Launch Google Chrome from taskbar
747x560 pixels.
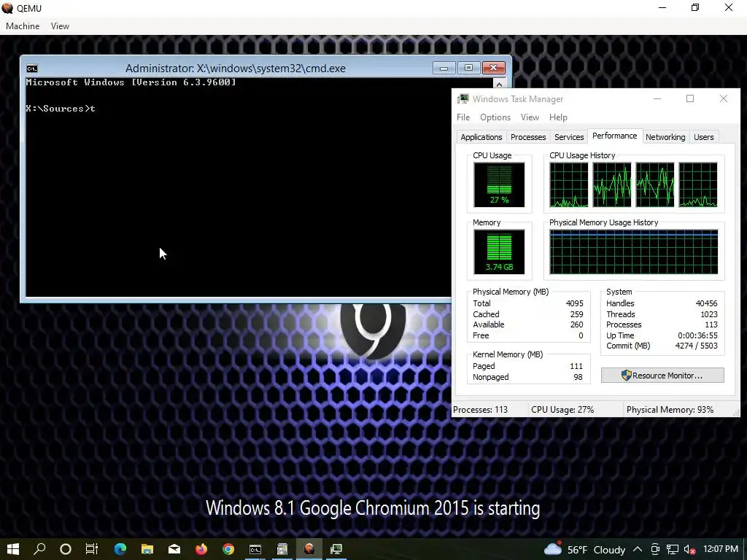(x=228, y=549)
